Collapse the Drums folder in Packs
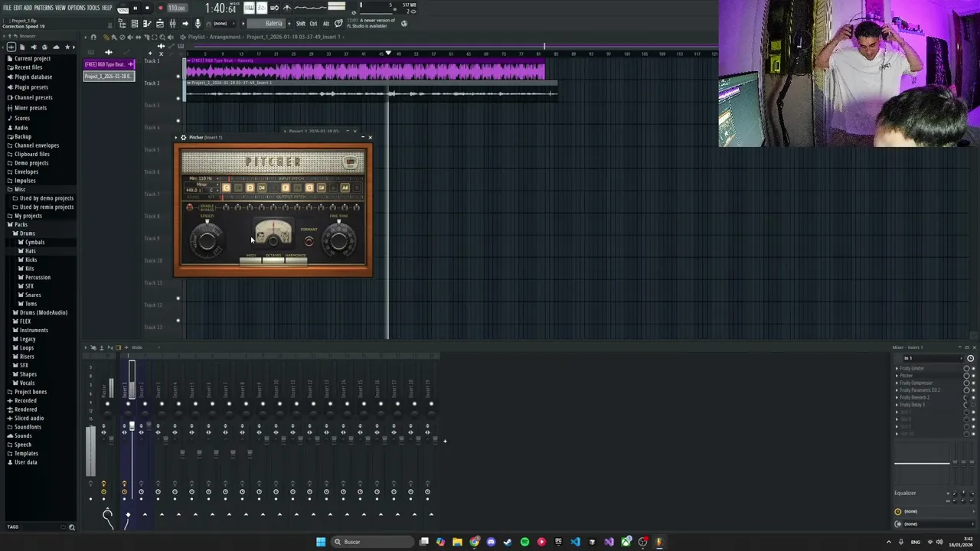980x551 pixels. coord(28,233)
